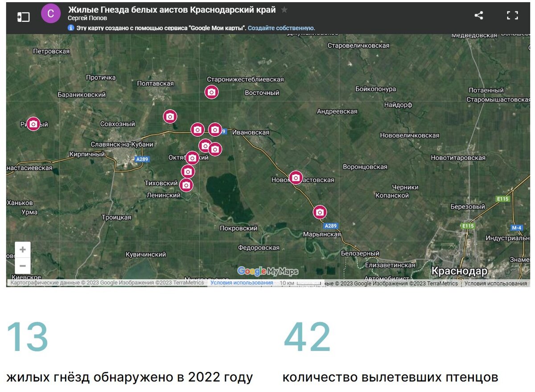This screenshot has width=535, height=392.
Task: Open nest marker nearest Ивановская on road
Action: (215, 129)
